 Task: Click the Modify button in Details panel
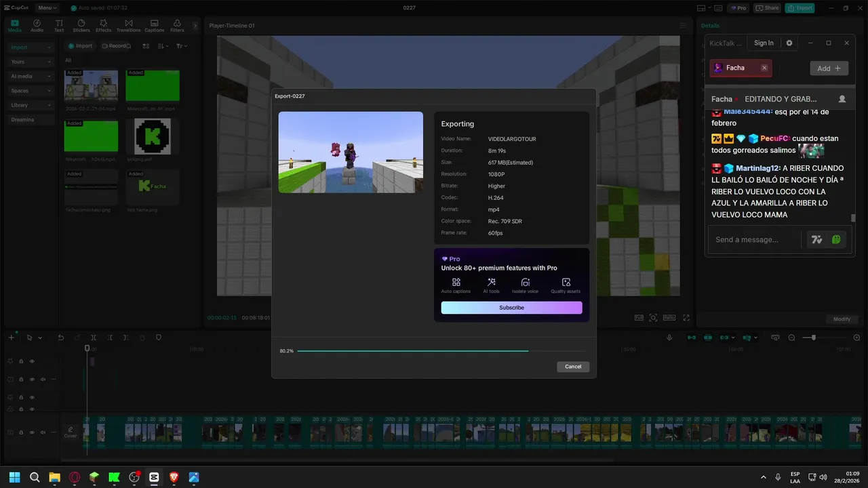842,319
